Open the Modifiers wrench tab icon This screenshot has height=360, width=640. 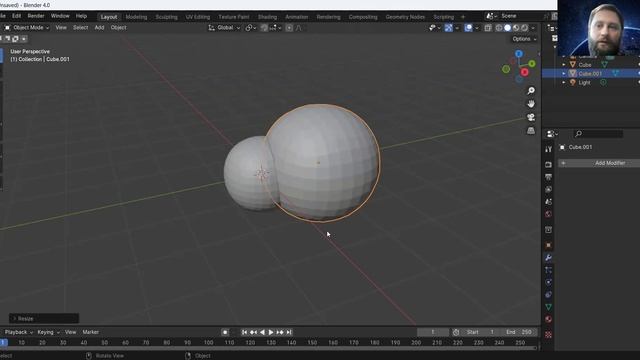[548, 258]
